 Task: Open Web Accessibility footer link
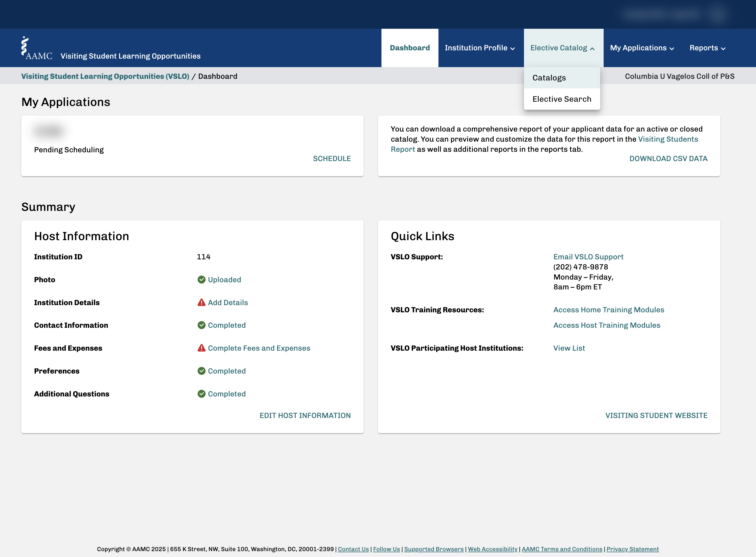pyautogui.click(x=493, y=549)
